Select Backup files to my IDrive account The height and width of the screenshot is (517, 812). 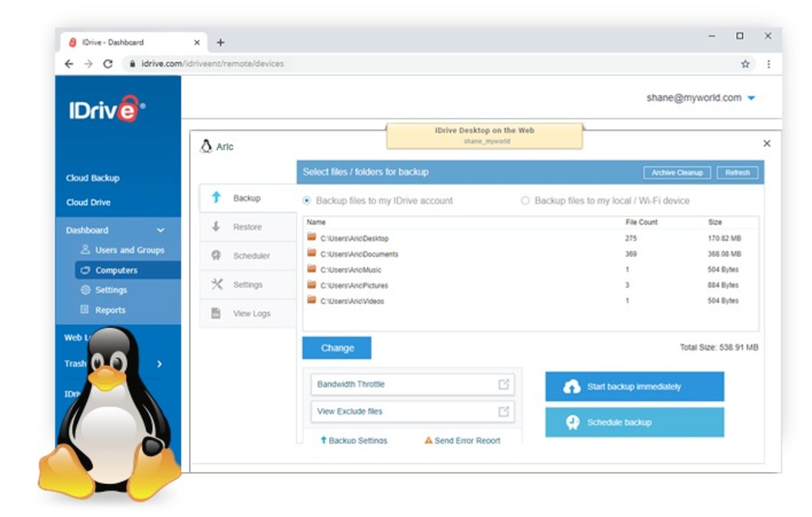point(307,201)
